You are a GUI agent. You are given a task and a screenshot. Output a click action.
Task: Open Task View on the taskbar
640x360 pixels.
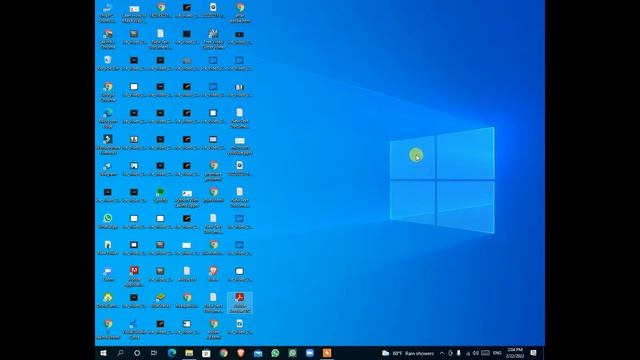click(154, 353)
